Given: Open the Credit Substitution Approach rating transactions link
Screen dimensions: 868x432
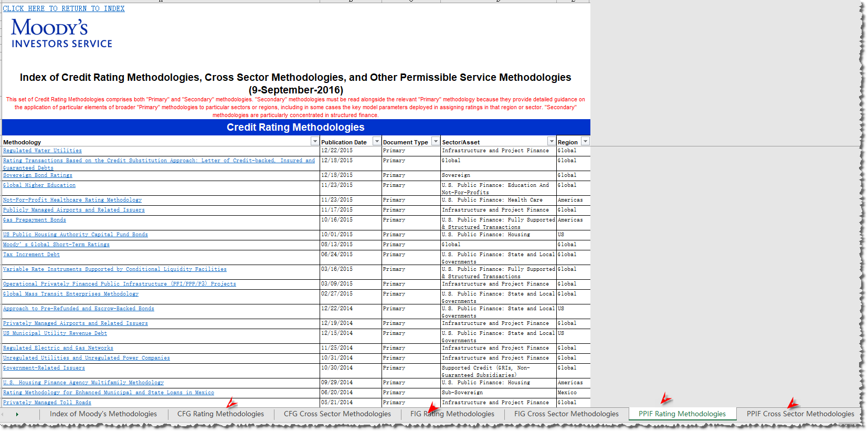Looking at the screenshot, I should point(159,164).
